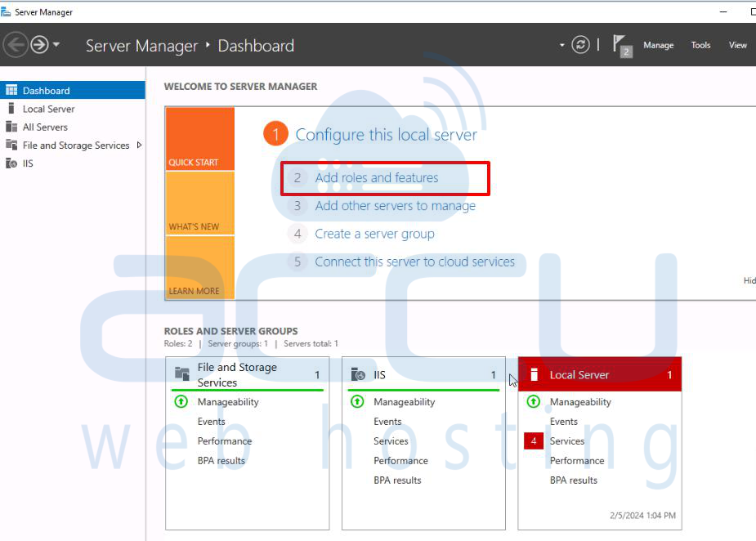Open the dropdown arrow beside refresh
The width and height of the screenshot is (756, 541).
pyautogui.click(x=561, y=45)
